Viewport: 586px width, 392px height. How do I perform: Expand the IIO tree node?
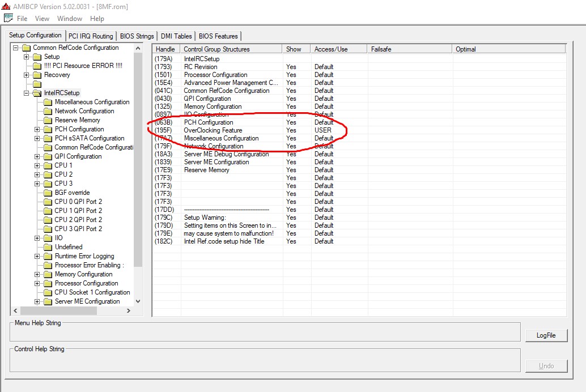click(x=37, y=238)
